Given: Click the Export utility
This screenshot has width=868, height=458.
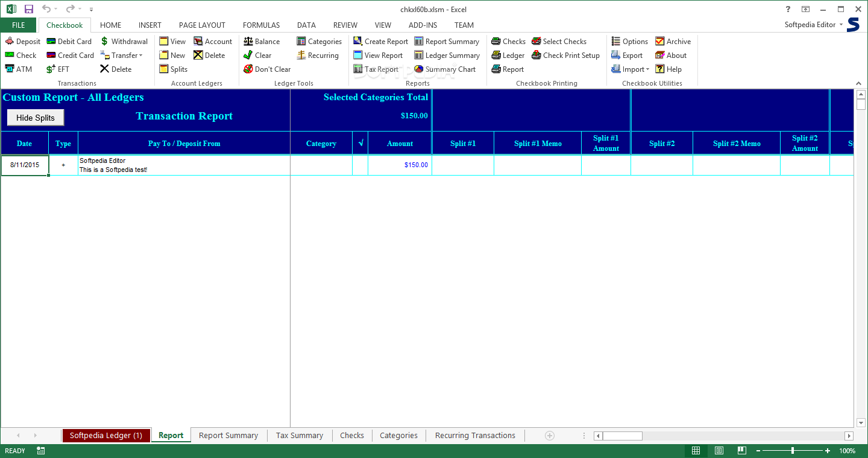Looking at the screenshot, I should tap(627, 56).
